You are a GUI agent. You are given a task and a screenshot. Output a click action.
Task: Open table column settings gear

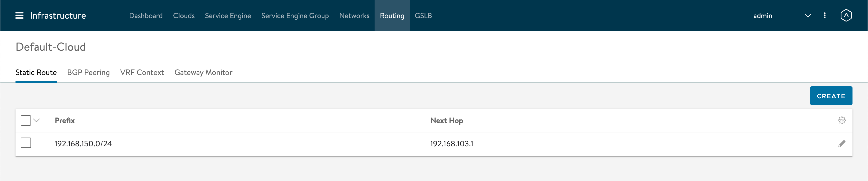click(841, 120)
